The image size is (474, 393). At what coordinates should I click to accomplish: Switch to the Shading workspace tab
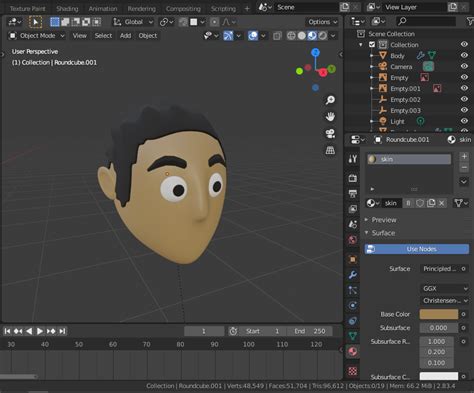click(x=67, y=9)
